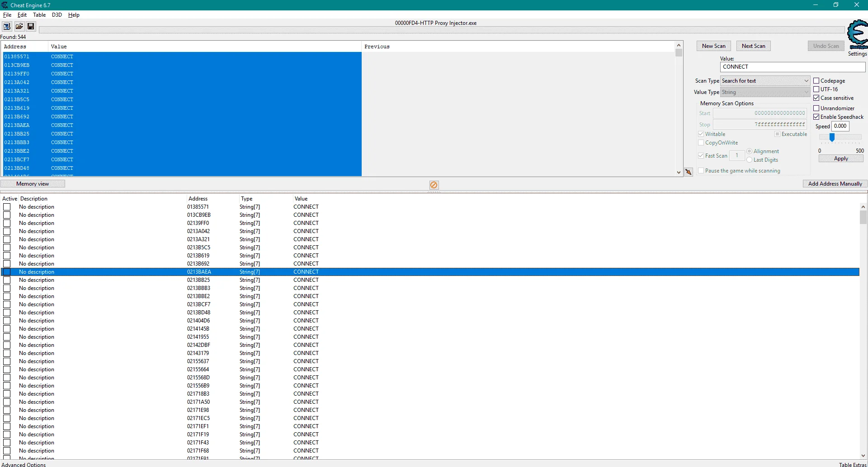This screenshot has height=467, width=868.
Task: Open the process list (select process) icon
Action: (7, 27)
